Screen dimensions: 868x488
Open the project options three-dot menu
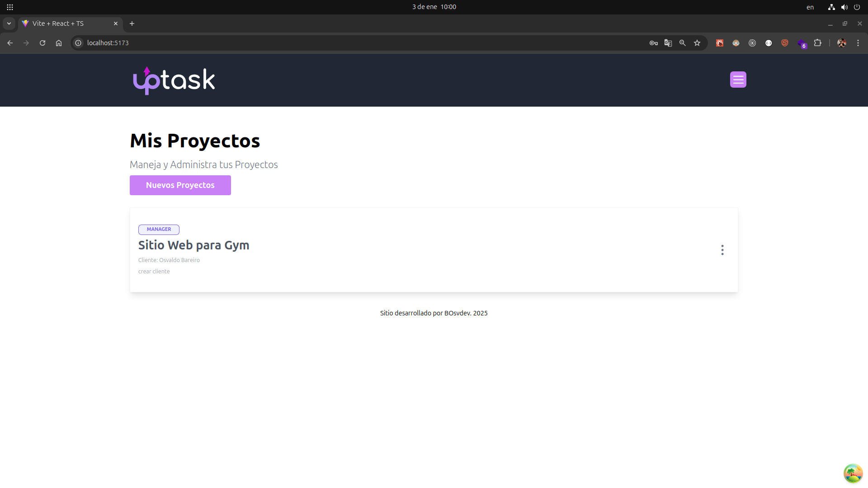722,250
